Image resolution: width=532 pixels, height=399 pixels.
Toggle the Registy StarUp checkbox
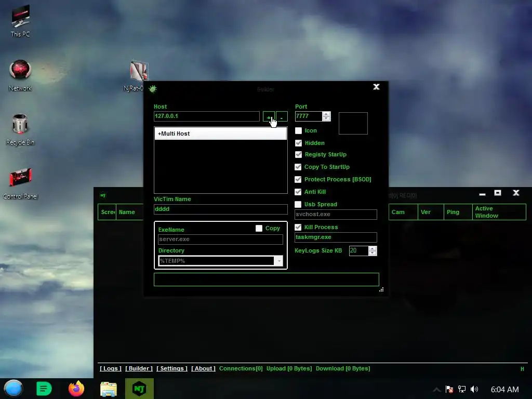point(299,155)
